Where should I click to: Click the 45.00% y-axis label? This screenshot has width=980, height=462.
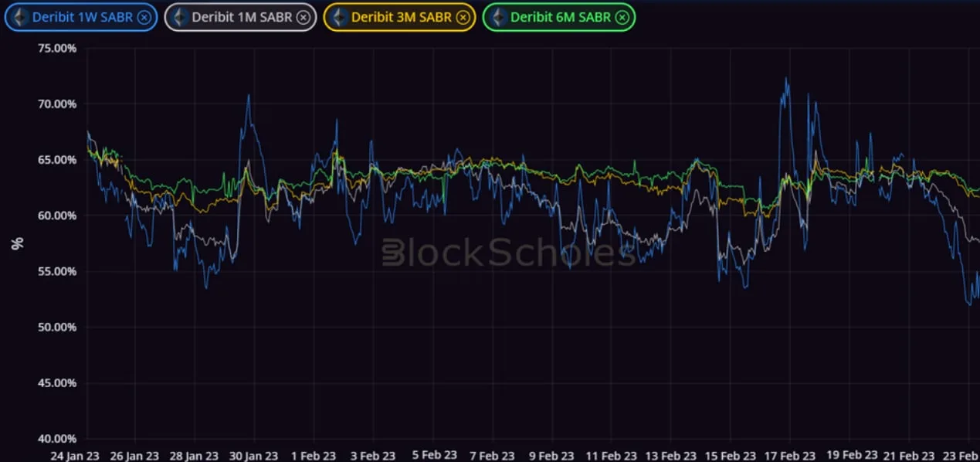coord(57,383)
